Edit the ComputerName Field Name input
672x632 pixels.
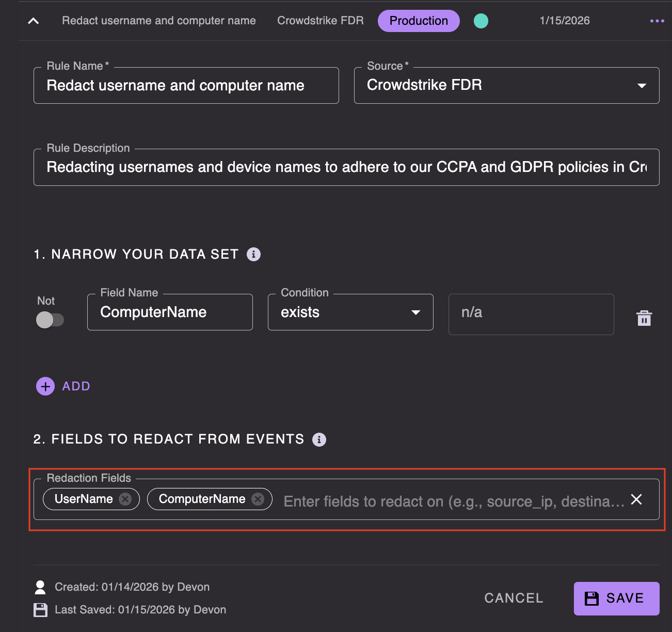[169, 312]
